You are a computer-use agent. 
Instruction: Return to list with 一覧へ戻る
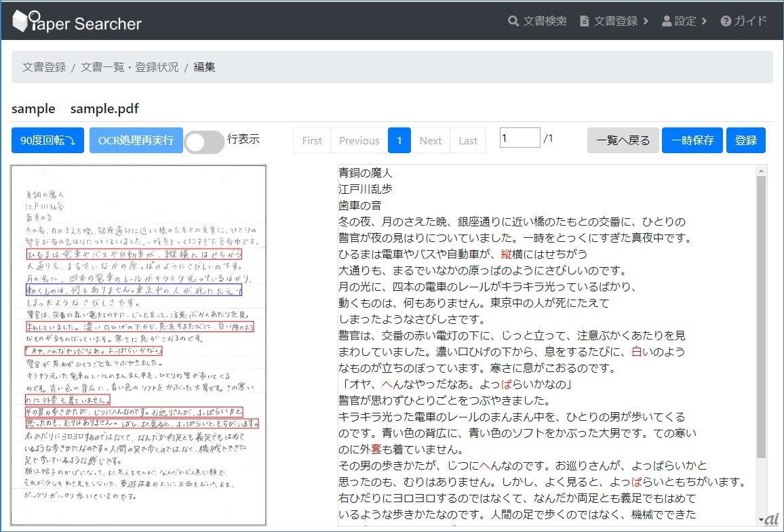[623, 140]
